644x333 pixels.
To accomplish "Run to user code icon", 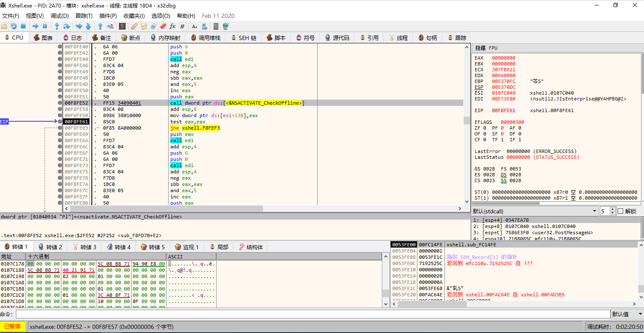I will (110, 26).
